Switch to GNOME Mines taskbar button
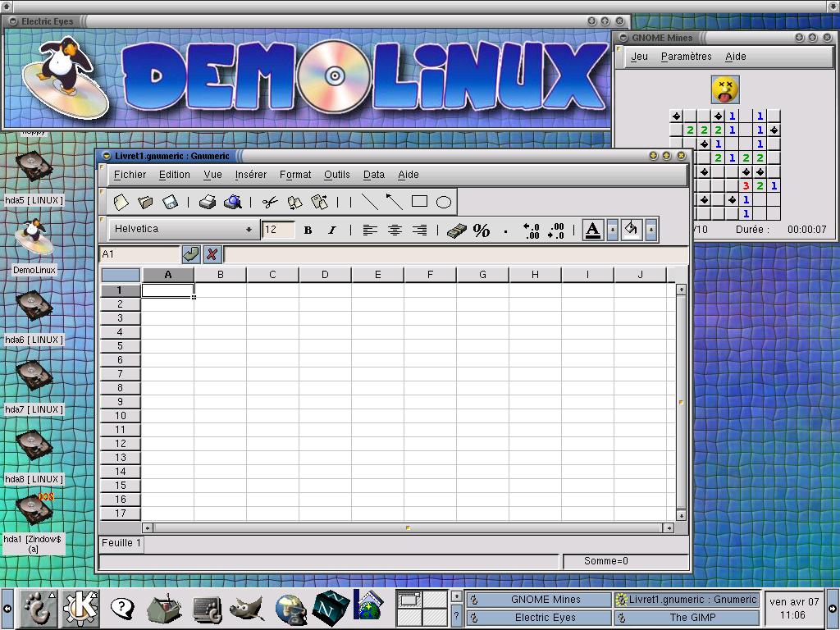The height and width of the screenshot is (630, 840). (x=539, y=600)
